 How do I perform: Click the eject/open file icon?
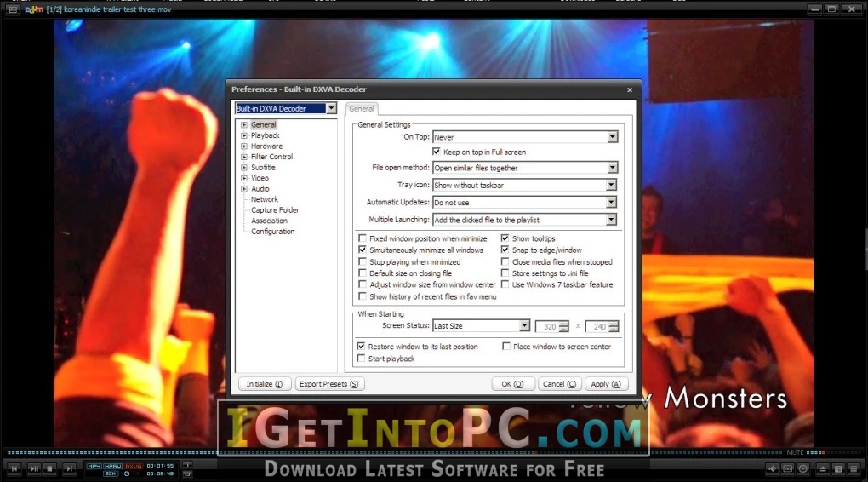823,468
